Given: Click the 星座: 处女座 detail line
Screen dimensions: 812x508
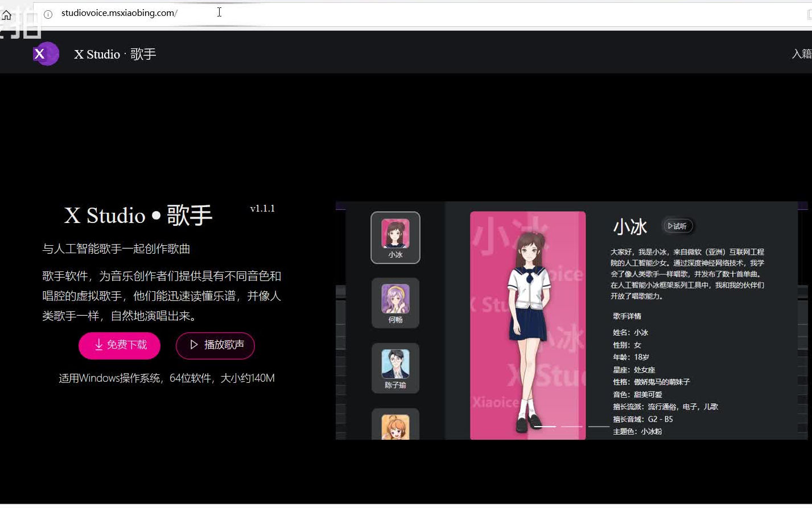Looking at the screenshot, I should (634, 370).
